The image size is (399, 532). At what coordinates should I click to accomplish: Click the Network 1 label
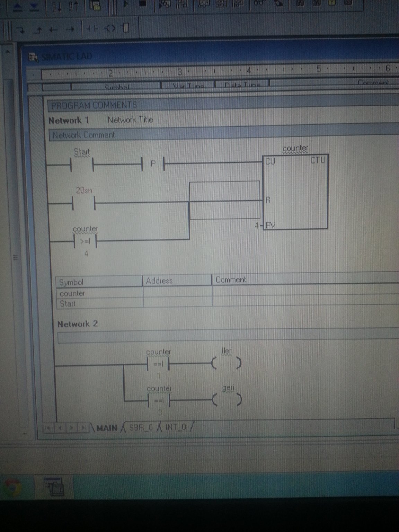pyautogui.click(x=69, y=121)
